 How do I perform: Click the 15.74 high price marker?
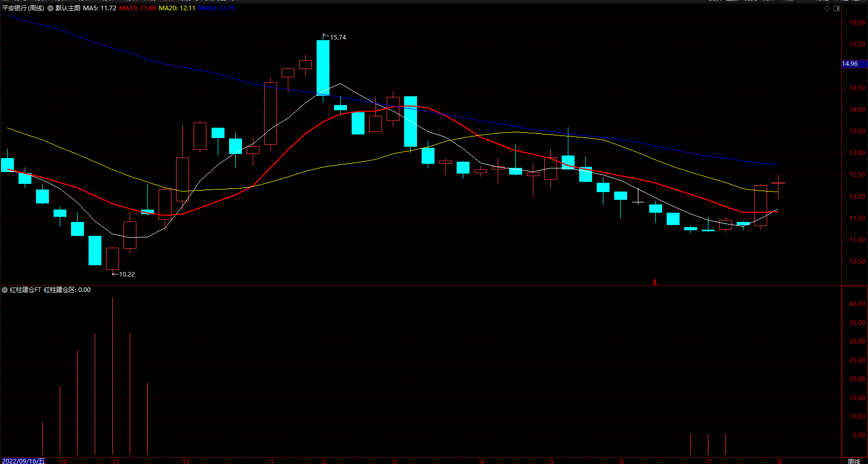pos(338,38)
